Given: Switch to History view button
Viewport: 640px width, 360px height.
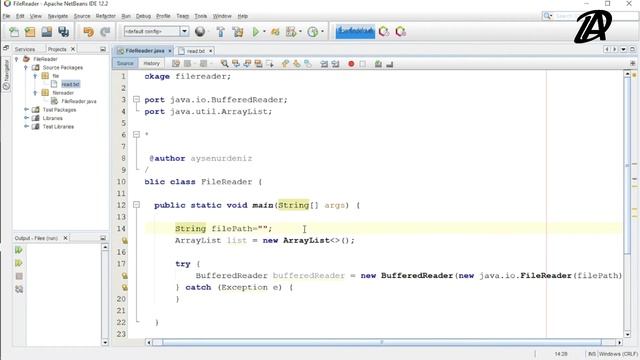Looking at the screenshot, I should click(151, 63).
